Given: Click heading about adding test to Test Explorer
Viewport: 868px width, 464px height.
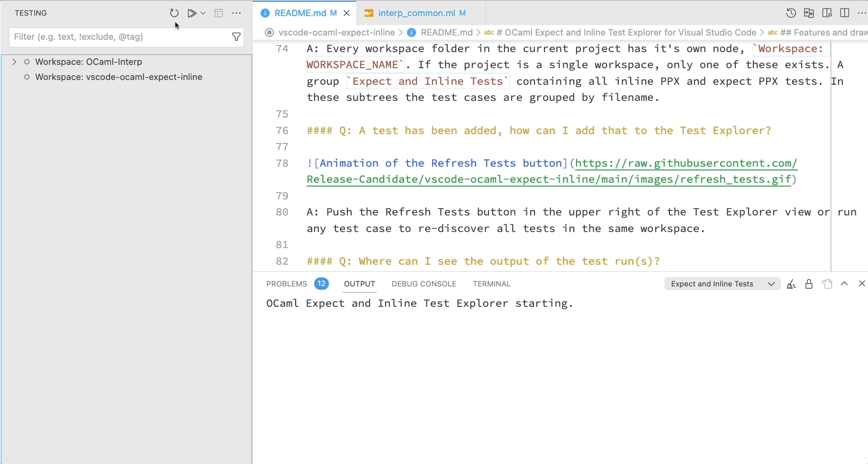Looking at the screenshot, I should click(x=539, y=131).
